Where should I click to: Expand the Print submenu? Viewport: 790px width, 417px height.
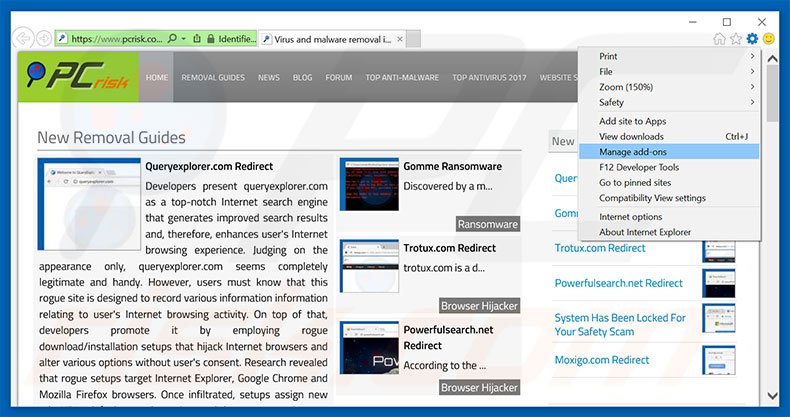tap(669, 56)
